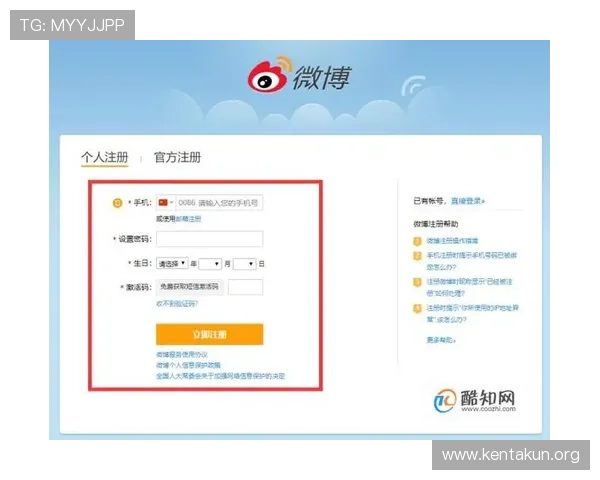Image resolution: width=600 pixels, height=480 pixels.
Task: Open 收不到验证码? link
Action: [177, 304]
